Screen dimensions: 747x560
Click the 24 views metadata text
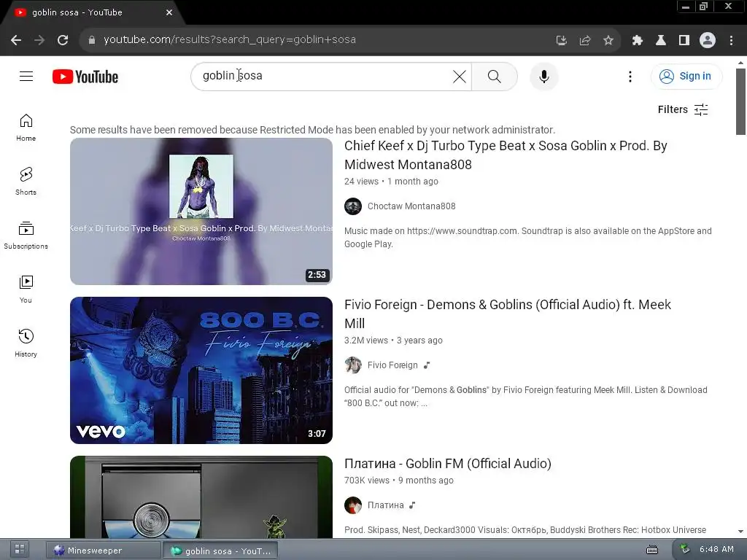pyautogui.click(x=361, y=182)
